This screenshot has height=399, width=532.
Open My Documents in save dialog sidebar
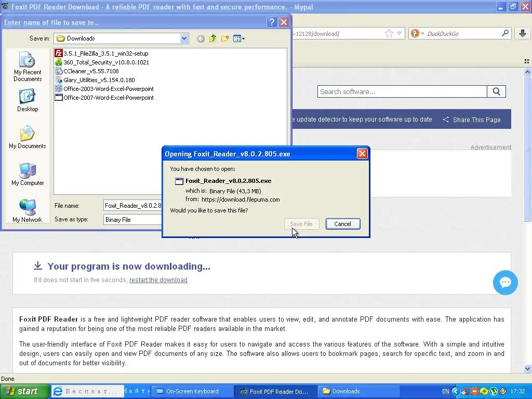[28, 137]
